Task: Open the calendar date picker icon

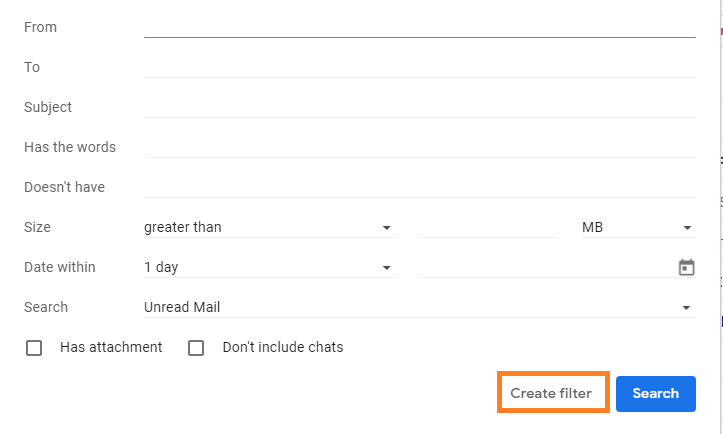Action: click(x=686, y=267)
